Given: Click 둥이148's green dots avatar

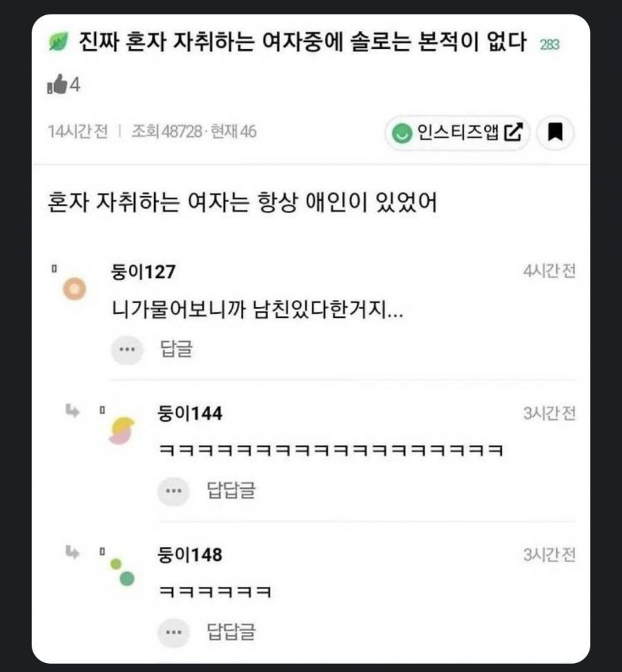Looking at the screenshot, I should [x=122, y=571].
